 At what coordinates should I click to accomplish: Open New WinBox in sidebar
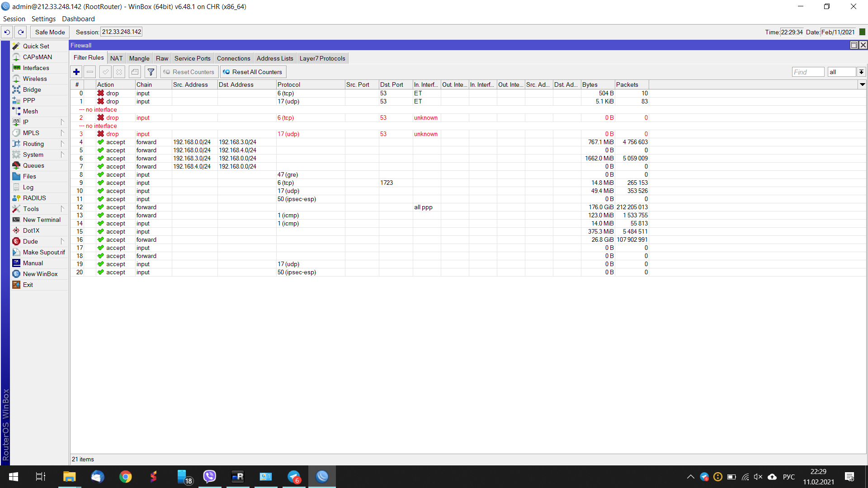point(40,274)
